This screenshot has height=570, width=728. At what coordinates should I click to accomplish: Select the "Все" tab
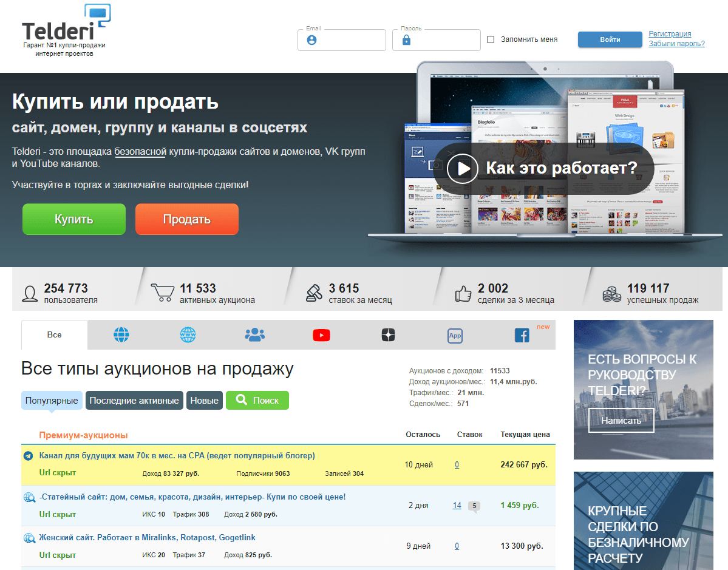pyautogui.click(x=54, y=334)
